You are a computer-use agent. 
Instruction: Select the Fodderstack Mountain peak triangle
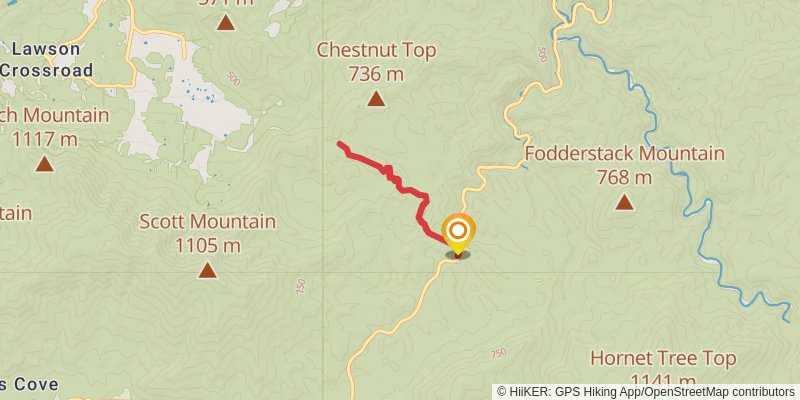(x=624, y=202)
